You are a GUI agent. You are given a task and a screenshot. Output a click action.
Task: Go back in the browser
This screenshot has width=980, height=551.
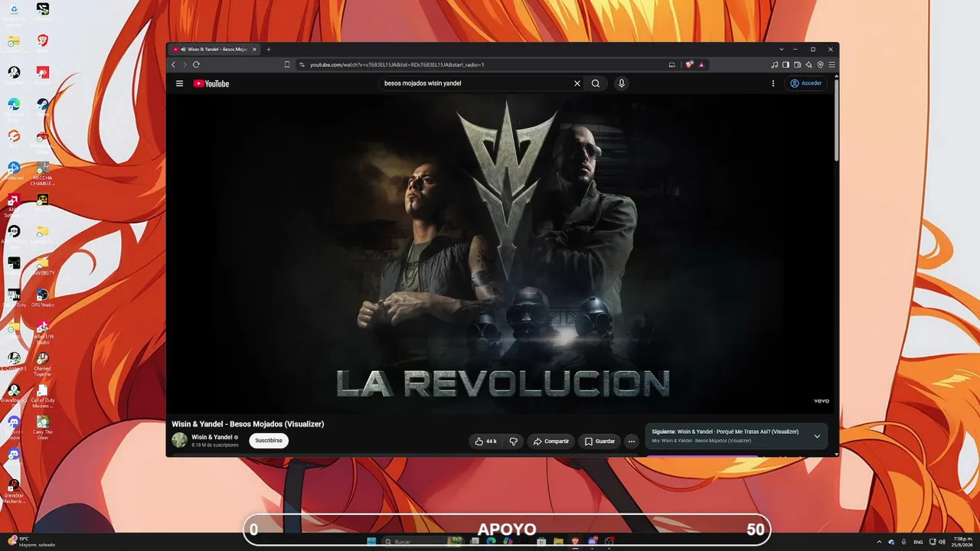[174, 64]
